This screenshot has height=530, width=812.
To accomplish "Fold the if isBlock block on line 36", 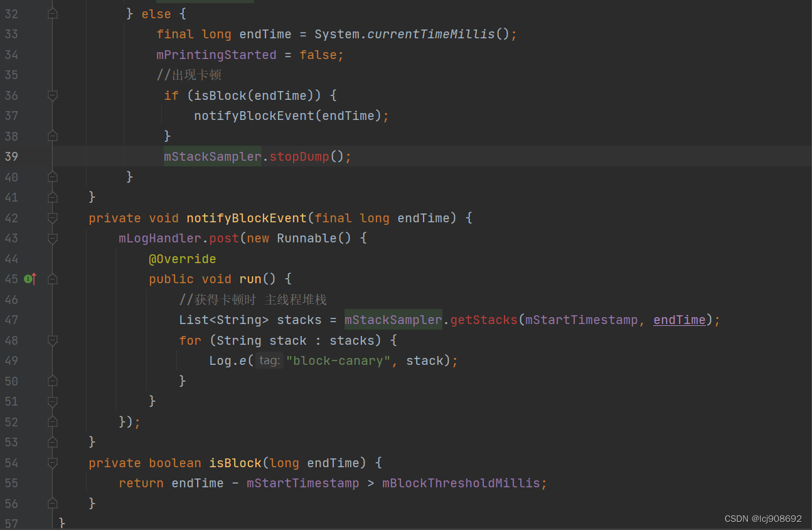I will (53, 95).
